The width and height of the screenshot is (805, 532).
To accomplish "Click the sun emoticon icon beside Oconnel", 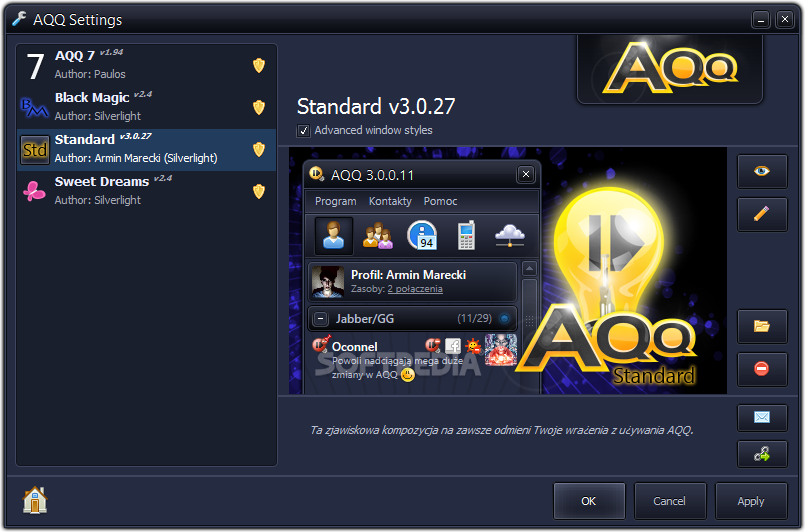I will [472, 347].
